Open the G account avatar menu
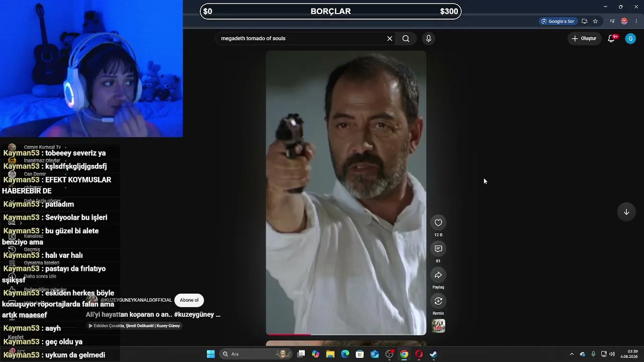 630,39
